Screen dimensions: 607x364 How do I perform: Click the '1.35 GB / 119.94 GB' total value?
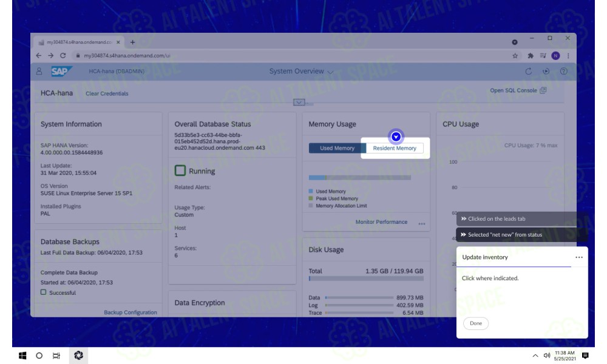click(394, 271)
